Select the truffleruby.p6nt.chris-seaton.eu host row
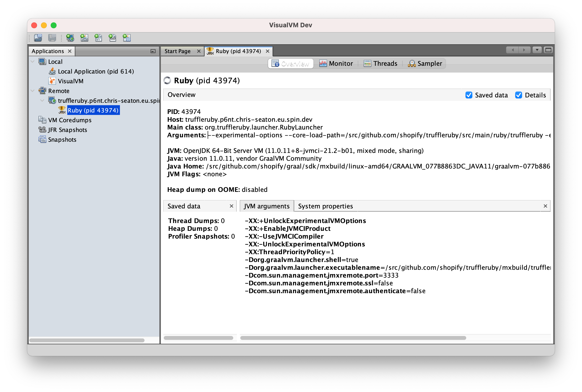 tap(108, 101)
